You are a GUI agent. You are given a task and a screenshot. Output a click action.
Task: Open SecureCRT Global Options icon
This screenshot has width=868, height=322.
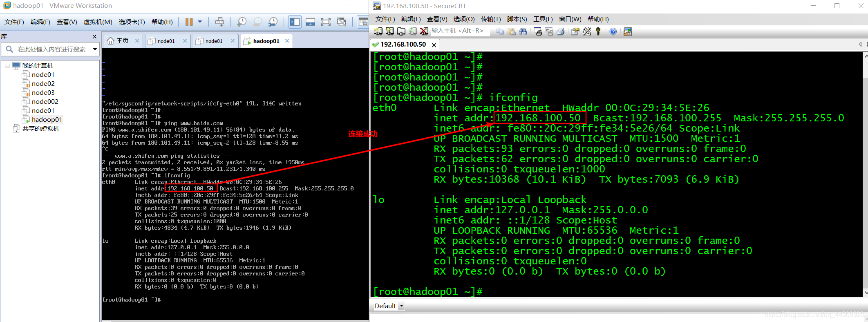587,31
